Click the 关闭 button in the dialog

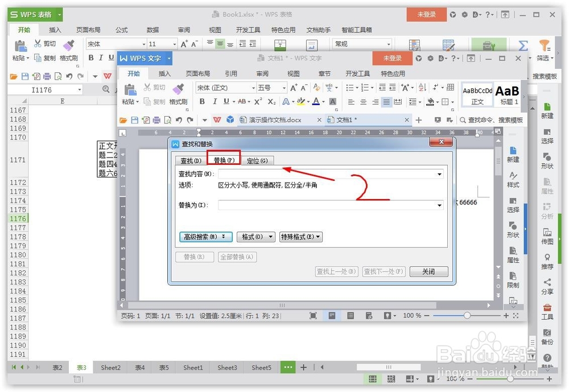(428, 271)
